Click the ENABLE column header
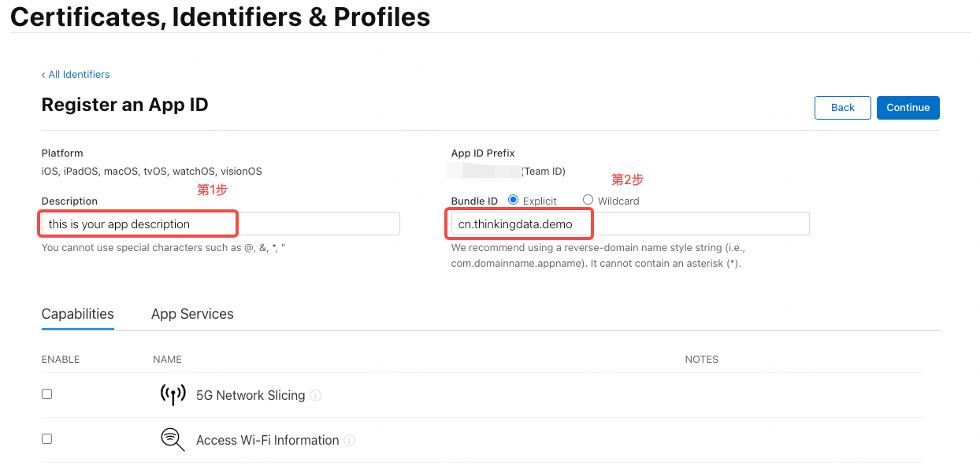The width and height of the screenshot is (980, 473). [61, 360]
